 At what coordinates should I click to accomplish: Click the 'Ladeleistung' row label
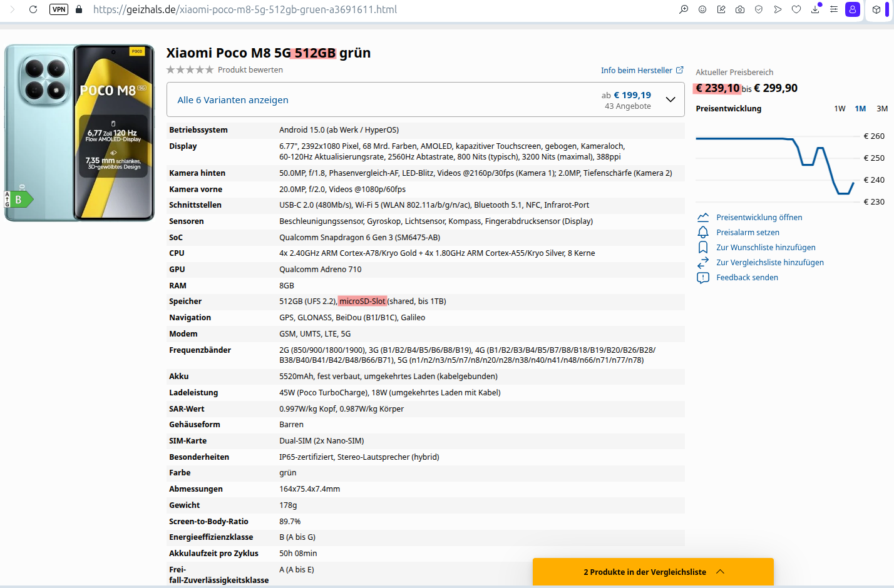pyautogui.click(x=193, y=393)
